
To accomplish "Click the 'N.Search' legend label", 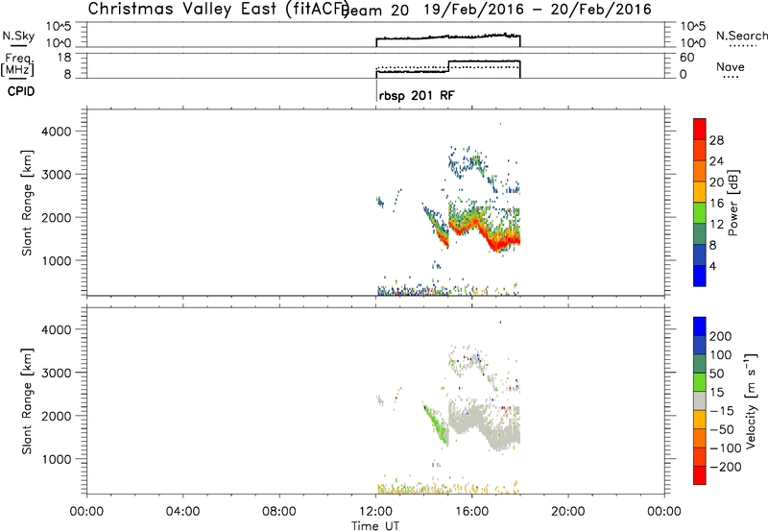I will (x=741, y=36).
